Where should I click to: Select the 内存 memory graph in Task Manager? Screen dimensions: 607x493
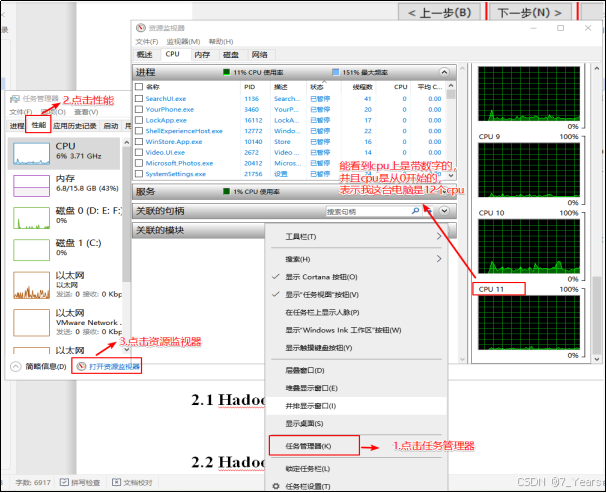[31, 185]
